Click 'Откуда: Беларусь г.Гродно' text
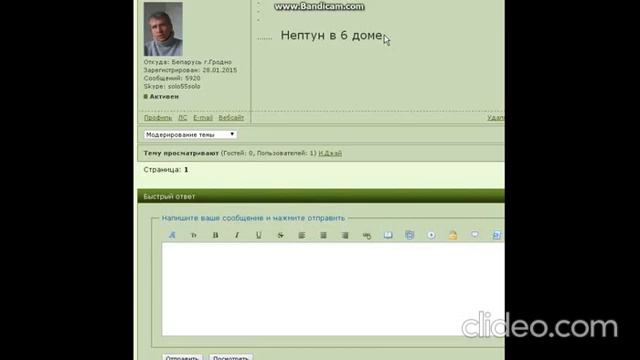This screenshot has height=360, width=640. 188,62
